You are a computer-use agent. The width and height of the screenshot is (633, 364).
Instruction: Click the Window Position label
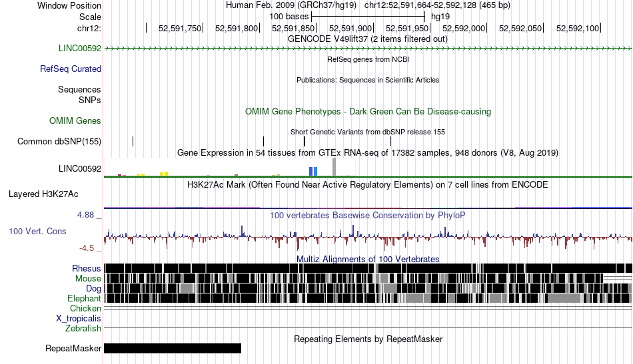69,5
